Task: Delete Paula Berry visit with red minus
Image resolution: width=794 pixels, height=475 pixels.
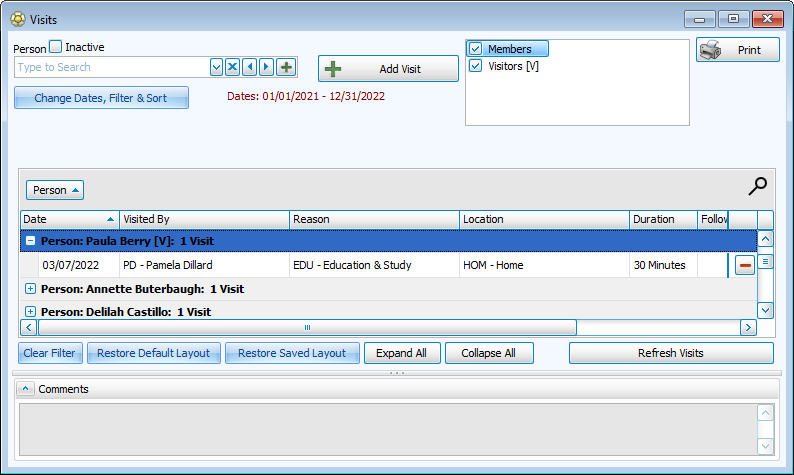Action: [744, 265]
